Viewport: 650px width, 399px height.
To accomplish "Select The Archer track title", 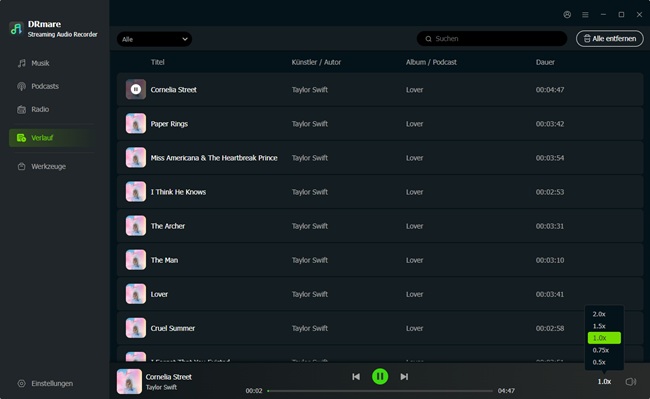I will [167, 226].
